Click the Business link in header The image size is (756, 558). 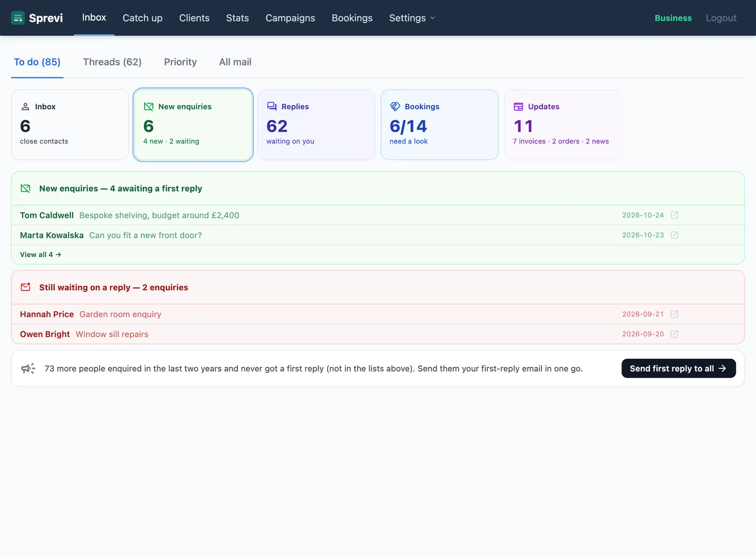673,18
